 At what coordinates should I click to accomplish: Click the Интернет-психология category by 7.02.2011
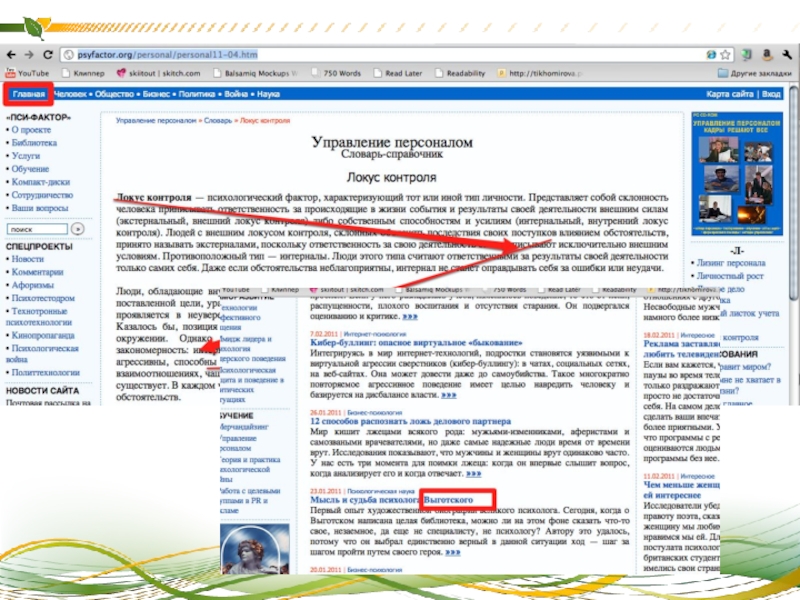(374, 334)
